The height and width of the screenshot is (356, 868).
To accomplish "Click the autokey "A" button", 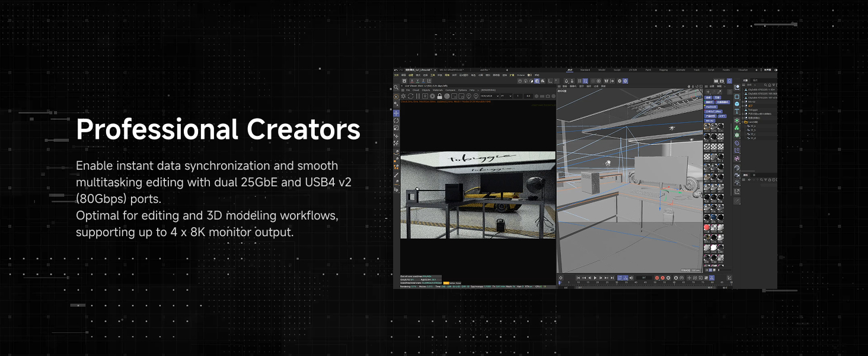I will pyautogui.click(x=663, y=278).
